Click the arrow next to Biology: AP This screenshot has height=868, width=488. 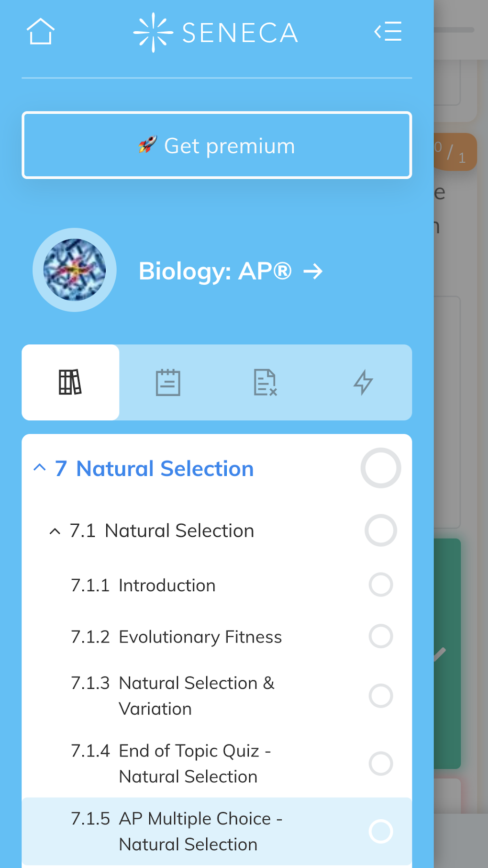313,271
